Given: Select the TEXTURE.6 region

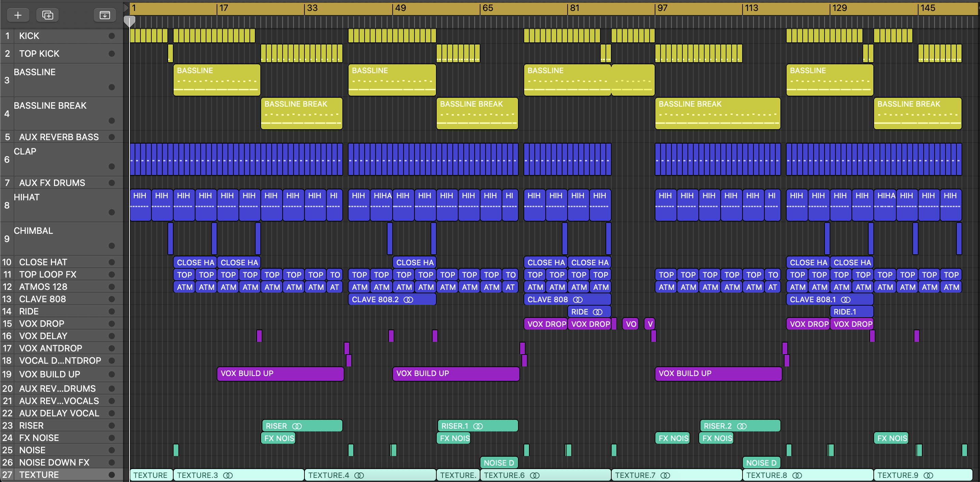Looking at the screenshot, I should (546, 475).
